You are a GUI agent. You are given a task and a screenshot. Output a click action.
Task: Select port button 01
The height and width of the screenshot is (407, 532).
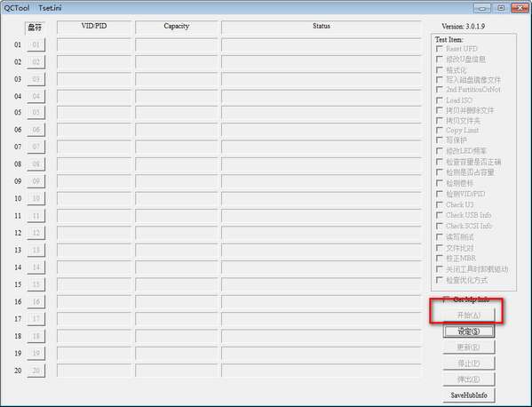coord(36,44)
